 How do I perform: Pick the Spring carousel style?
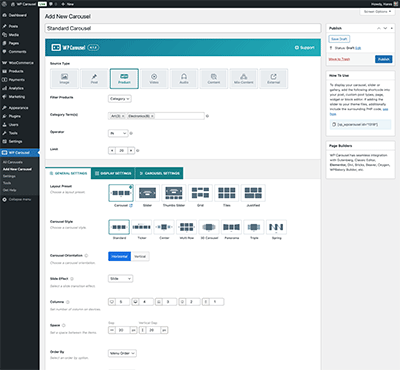(x=276, y=227)
